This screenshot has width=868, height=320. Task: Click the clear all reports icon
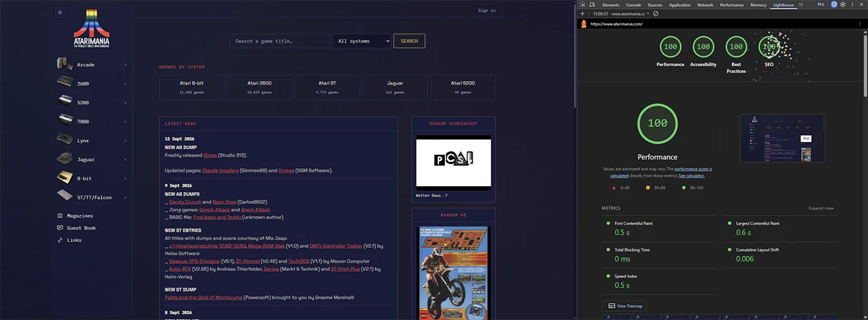(x=655, y=13)
